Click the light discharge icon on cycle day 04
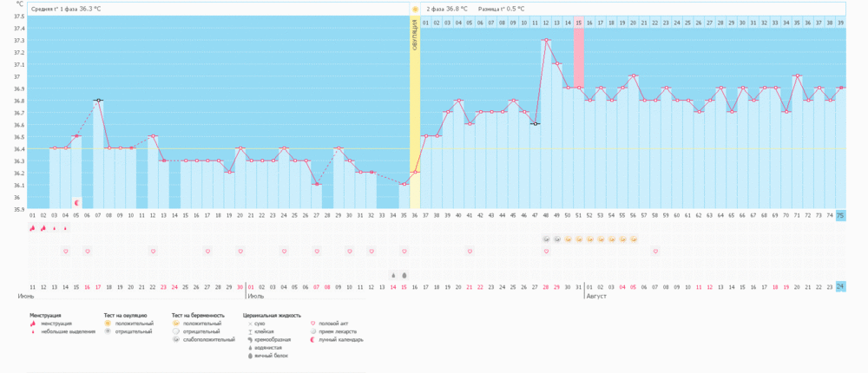868x373 pixels. 65,228
